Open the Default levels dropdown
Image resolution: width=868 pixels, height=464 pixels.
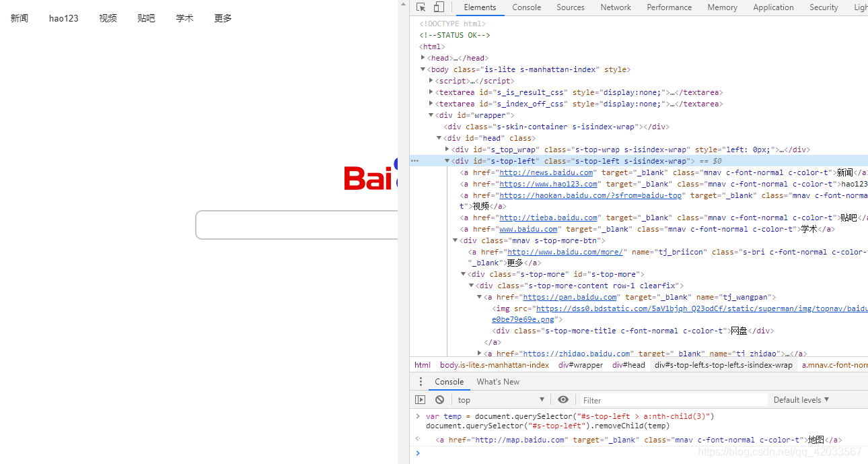[801, 400]
